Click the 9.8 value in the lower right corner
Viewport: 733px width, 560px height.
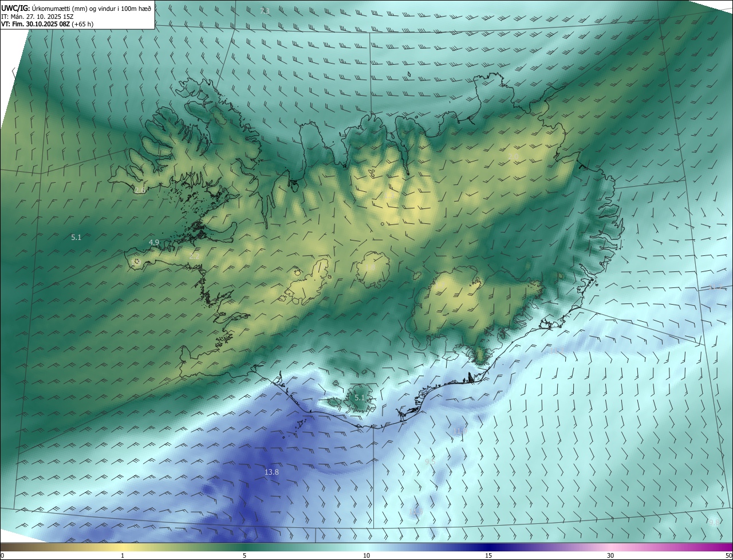(714, 522)
